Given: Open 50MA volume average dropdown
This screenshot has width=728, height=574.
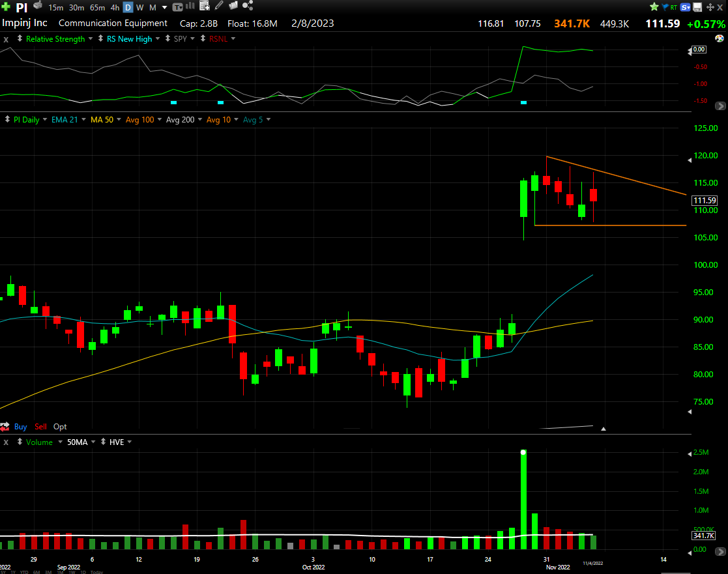Looking at the screenshot, I should pos(93,442).
